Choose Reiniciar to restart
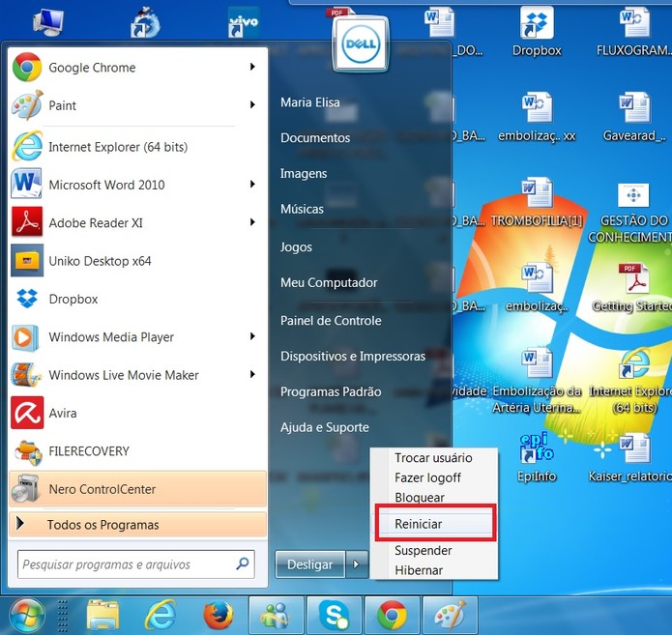The image size is (672, 635). 435,524
